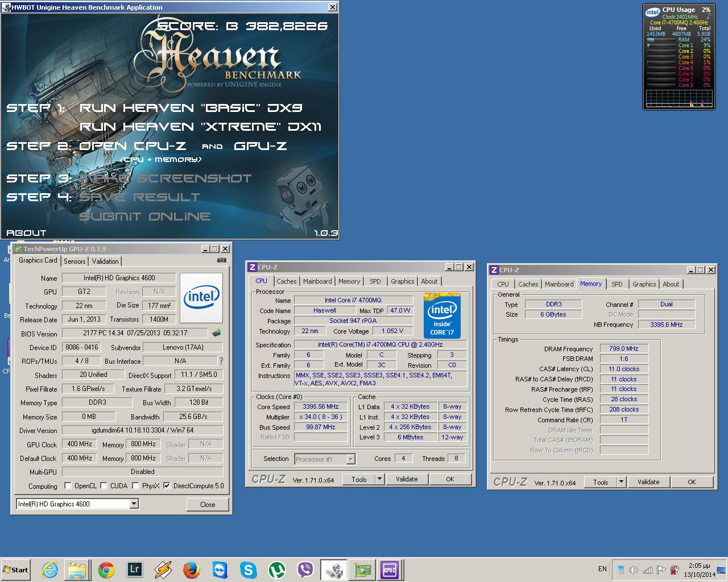The image size is (728, 582).
Task: Click OK in CPU-Z Memory window
Action: tap(692, 482)
